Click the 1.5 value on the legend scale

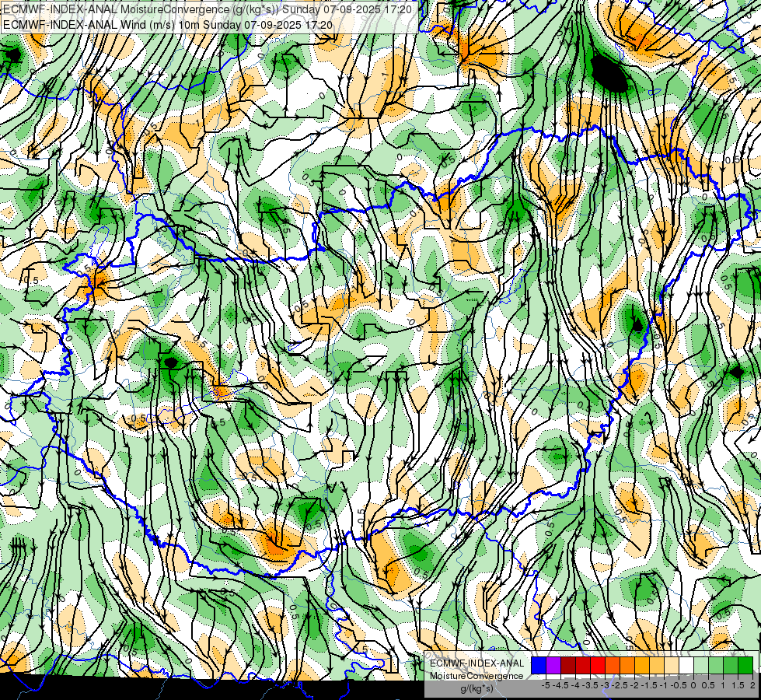[x=738, y=685]
